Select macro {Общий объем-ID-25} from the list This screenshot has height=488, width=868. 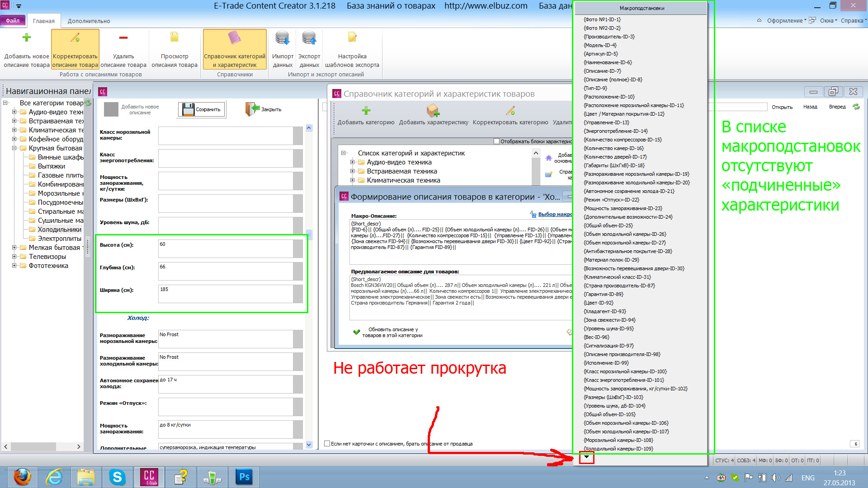(608, 225)
